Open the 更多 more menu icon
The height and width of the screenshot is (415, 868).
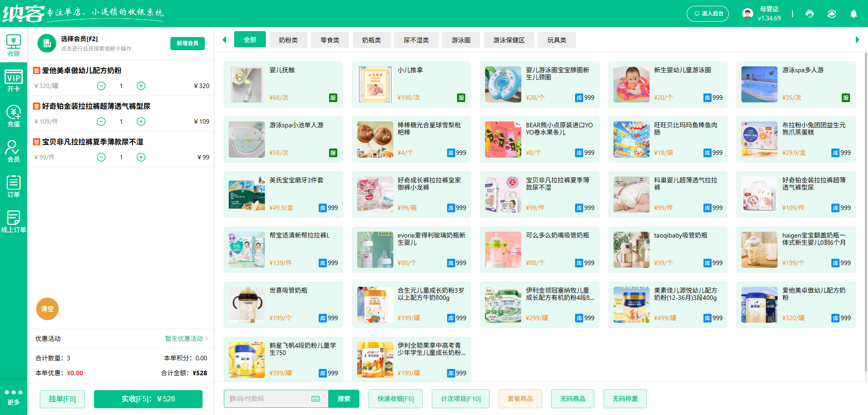(14, 397)
